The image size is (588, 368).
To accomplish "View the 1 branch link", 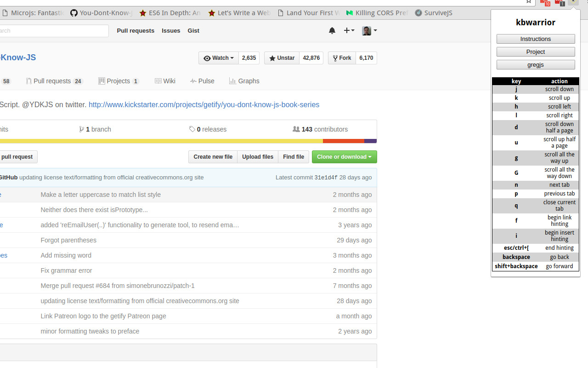I will (95, 129).
